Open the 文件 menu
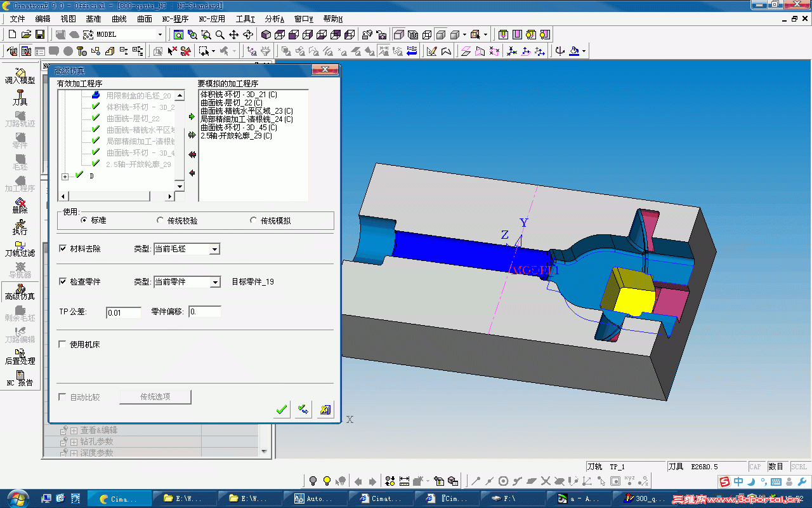 17,19
